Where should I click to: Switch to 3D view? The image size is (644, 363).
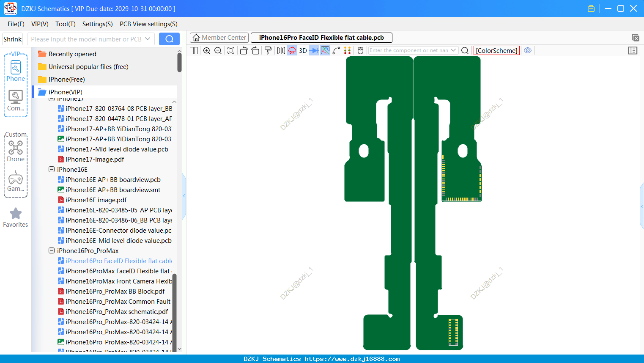(x=303, y=50)
